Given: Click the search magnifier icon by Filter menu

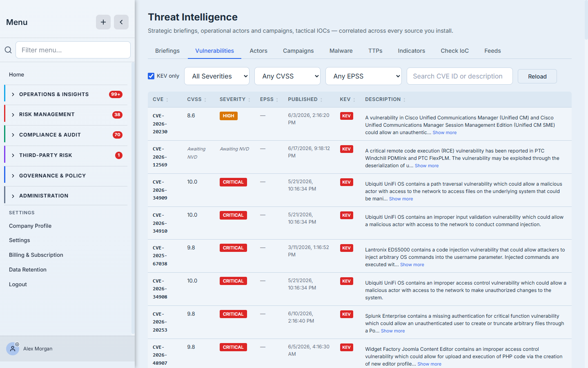Looking at the screenshot, I should [x=8, y=50].
